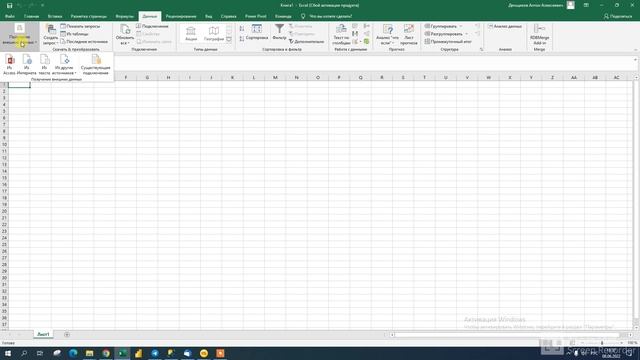Click the Remove Duplicates icon
The image size is (640, 360).
[x=355, y=34]
